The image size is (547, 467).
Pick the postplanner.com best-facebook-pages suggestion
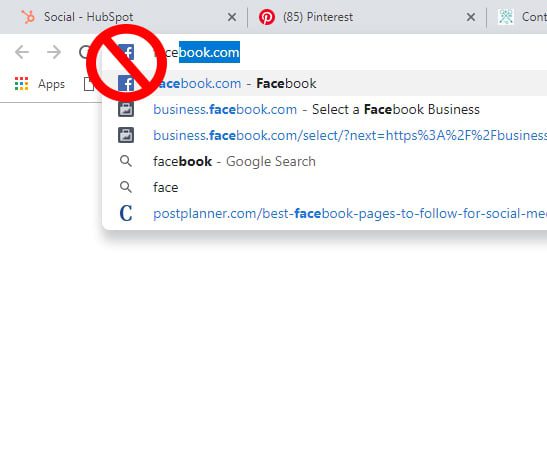(324, 213)
